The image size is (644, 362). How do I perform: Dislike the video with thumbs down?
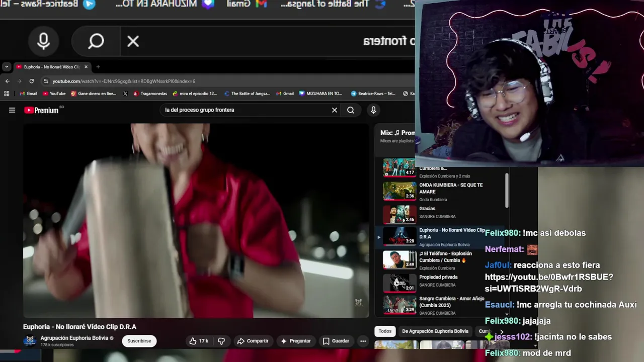[x=221, y=341]
